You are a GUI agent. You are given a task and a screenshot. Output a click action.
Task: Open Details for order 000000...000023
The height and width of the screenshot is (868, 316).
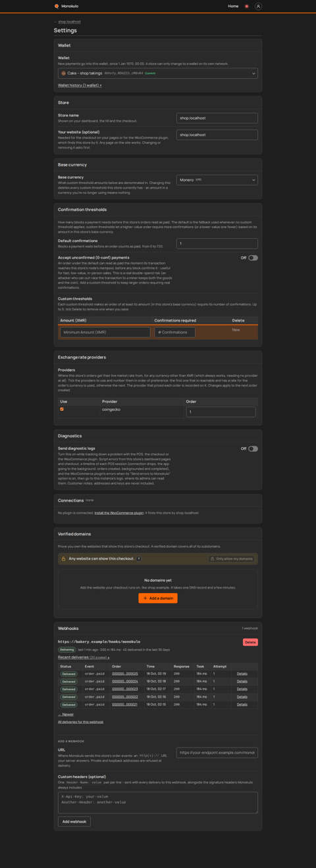(242, 689)
